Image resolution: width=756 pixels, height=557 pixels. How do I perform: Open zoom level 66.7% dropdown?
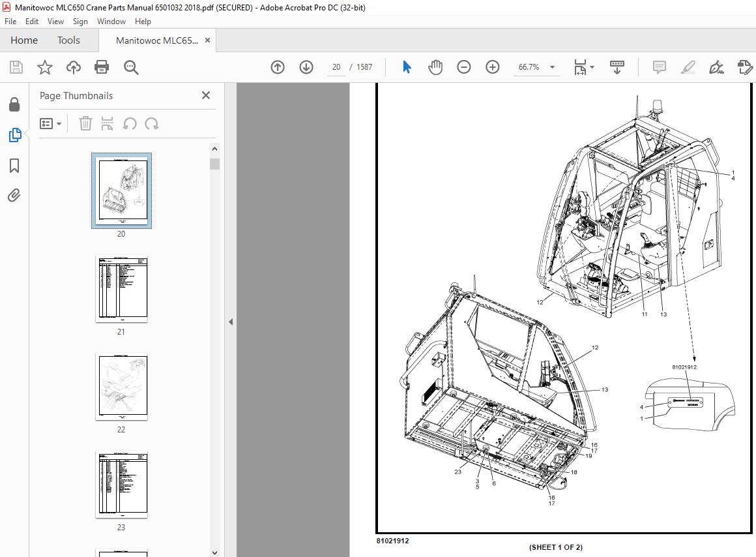click(x=553, y=67)
